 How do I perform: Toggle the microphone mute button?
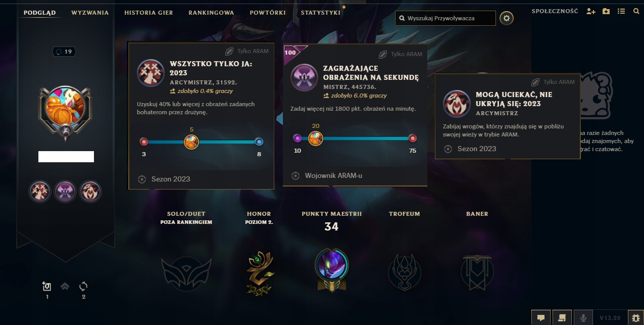point(583,317)
